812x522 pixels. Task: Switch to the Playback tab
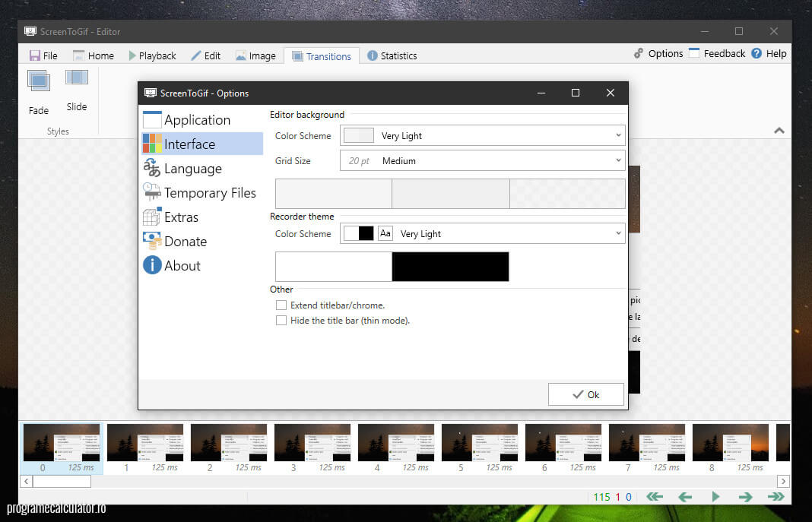point(152,55)
